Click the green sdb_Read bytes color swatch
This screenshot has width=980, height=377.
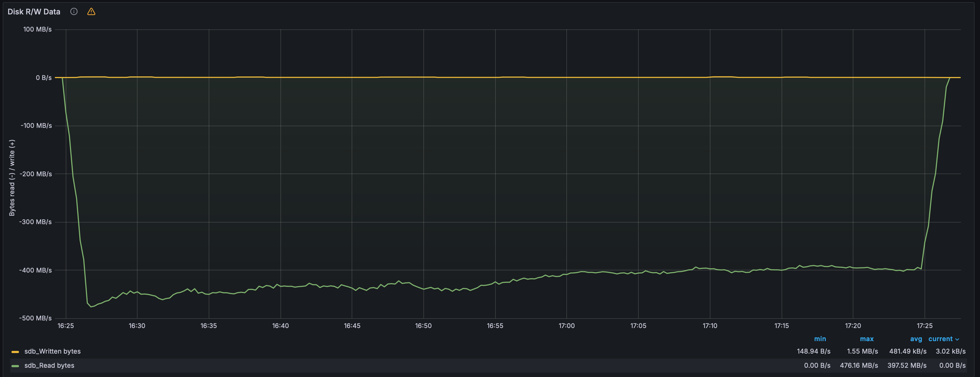point(15,366)
